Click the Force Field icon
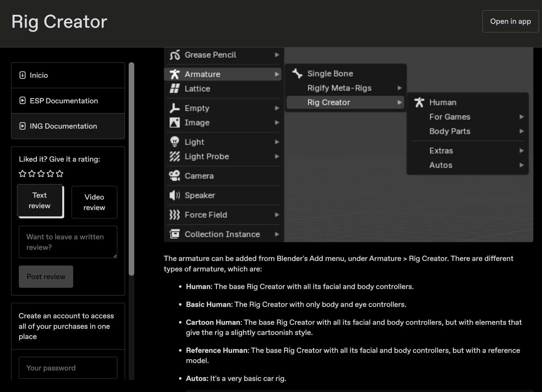 [x=175, y=215]
